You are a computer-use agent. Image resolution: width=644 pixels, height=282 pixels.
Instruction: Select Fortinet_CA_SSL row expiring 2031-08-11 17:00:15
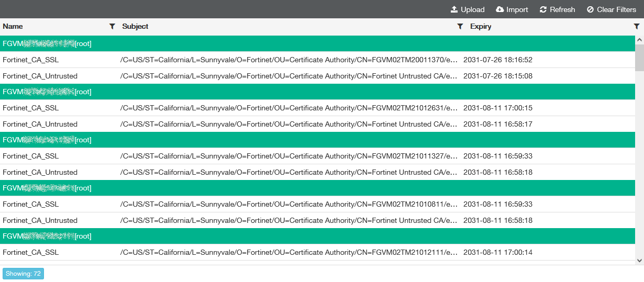click(317, 108)
